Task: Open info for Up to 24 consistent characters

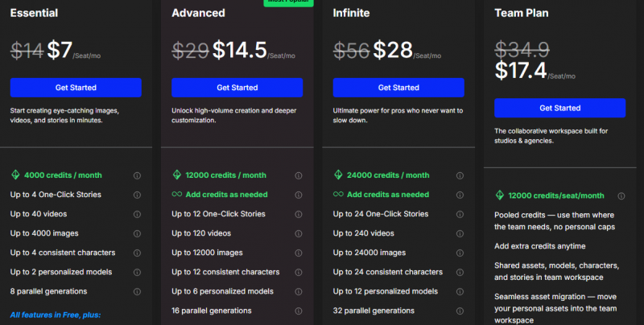Action: point(460,273)
